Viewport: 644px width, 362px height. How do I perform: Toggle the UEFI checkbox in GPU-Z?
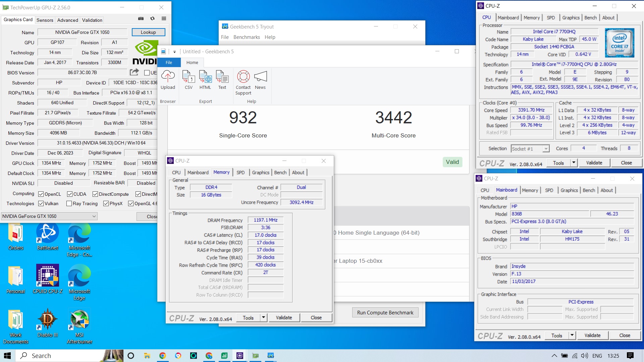click(x=147, y=73)
